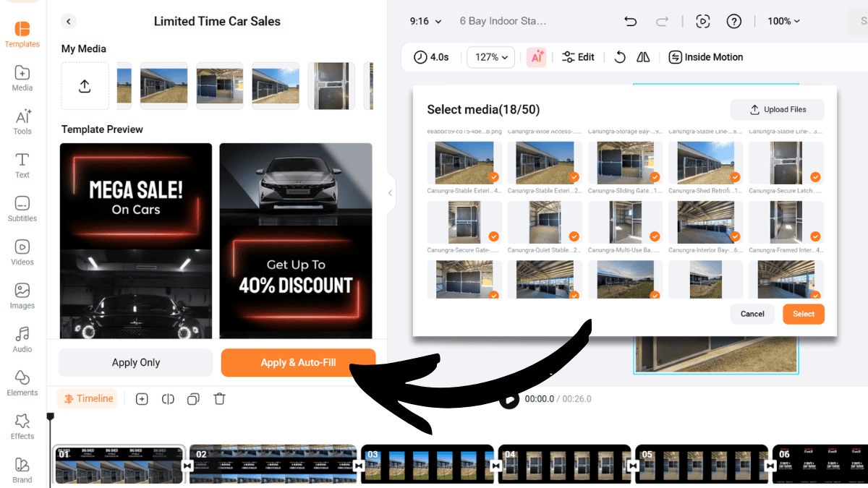
Task: Click the trash icon above the timeline
Action: point(220,399)
